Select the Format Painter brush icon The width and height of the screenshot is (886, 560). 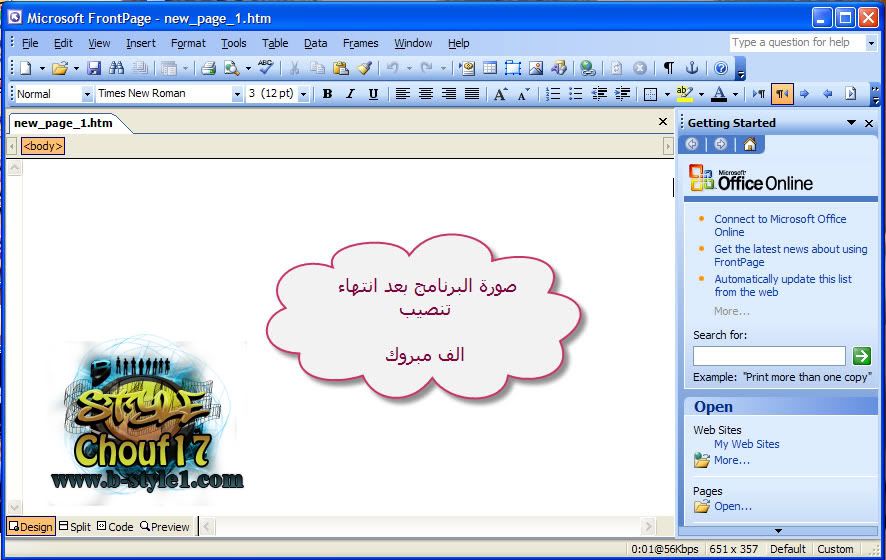coord(364,68)
